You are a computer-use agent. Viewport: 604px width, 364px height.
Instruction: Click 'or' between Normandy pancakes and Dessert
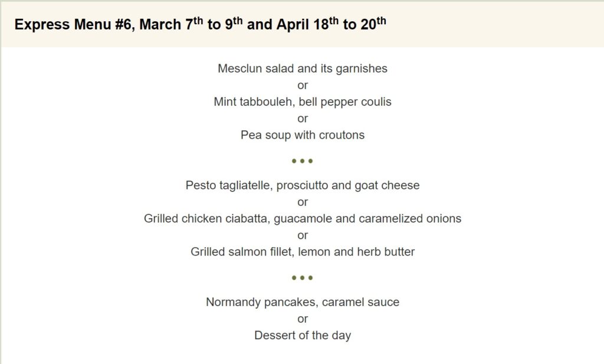303,319
